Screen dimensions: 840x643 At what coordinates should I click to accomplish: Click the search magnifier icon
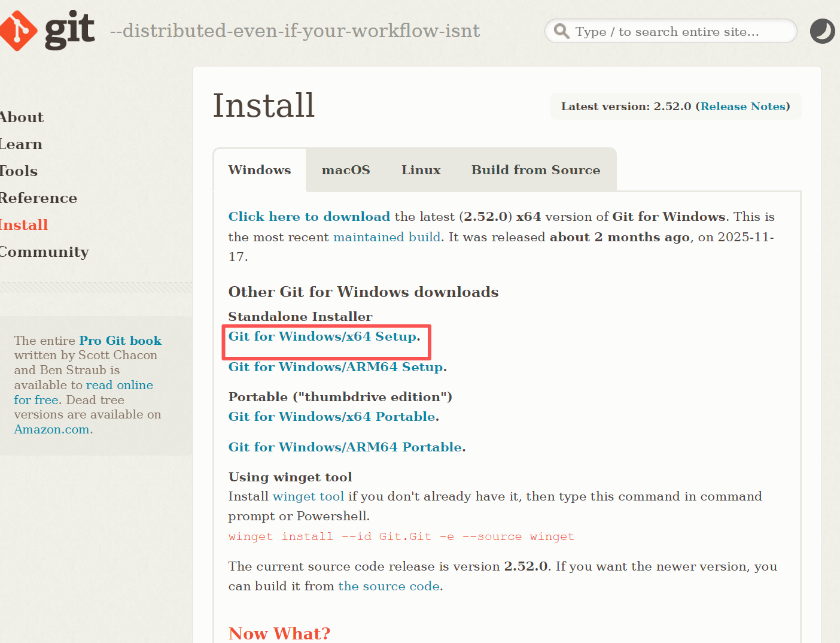pos(561,31)
